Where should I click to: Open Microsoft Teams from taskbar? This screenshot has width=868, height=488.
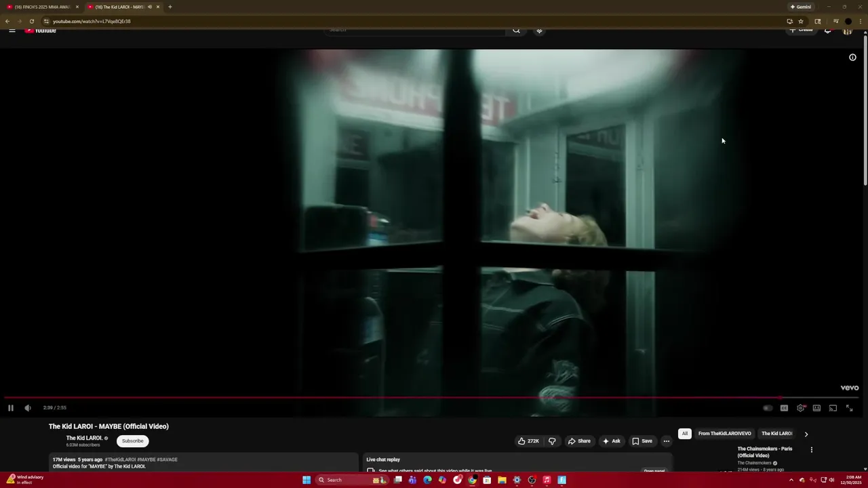(412, 480)
